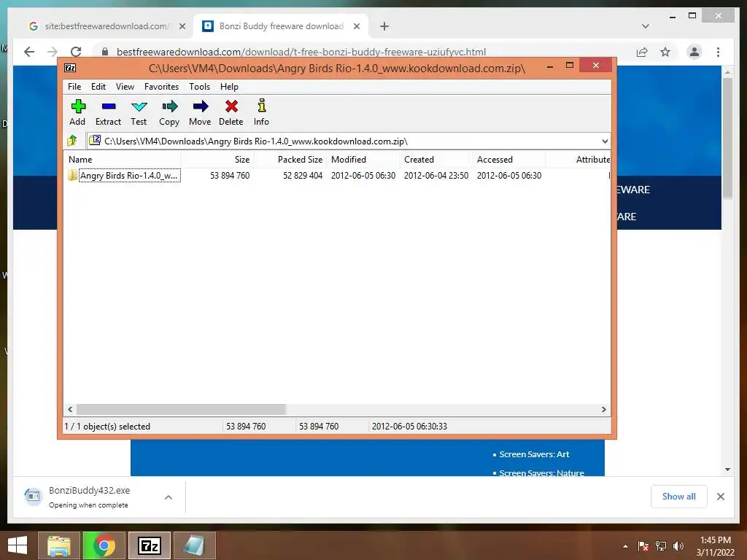Close the Chrome downloads bar
Image resolution: width=747 pixels, height=560 pixels.
click(720, 497)
